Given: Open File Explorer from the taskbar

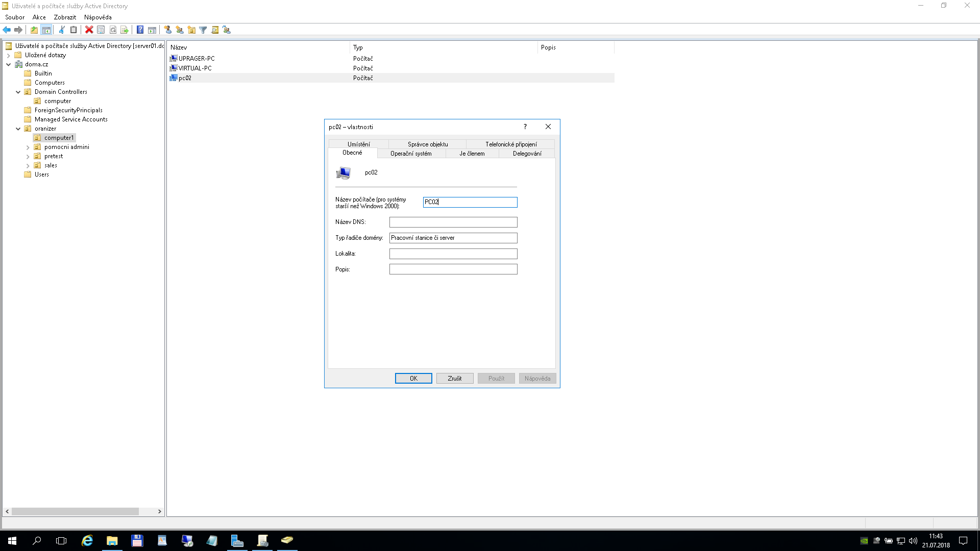Looking at the screenshot, I should tap(112, 541).
